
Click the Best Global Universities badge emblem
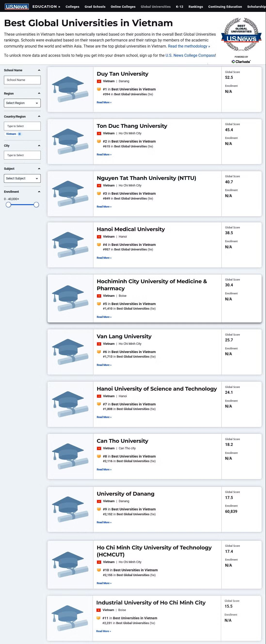(241, 34)
